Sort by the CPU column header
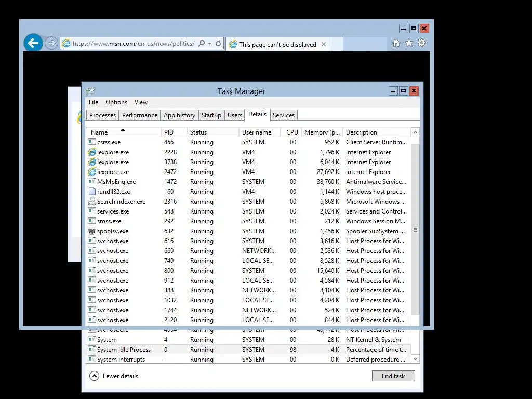Screen dimensions: 532x399 (x=291, y=132)
